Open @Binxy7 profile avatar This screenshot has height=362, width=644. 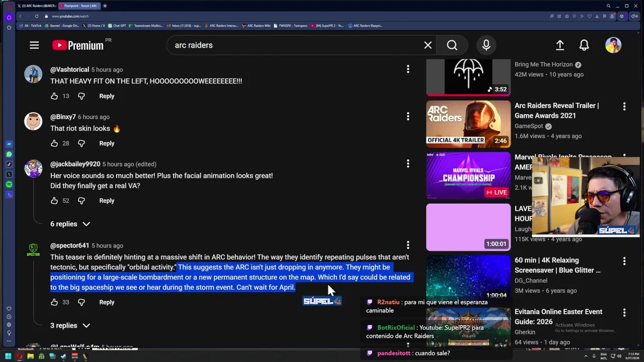pos(33,121)
